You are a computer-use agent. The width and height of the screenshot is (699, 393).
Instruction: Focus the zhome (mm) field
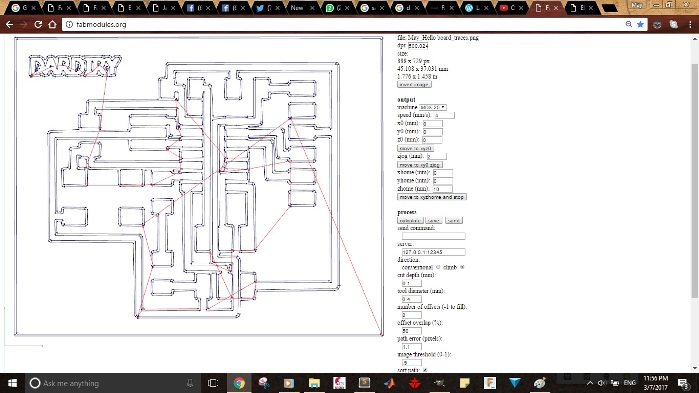click(443, 189)
